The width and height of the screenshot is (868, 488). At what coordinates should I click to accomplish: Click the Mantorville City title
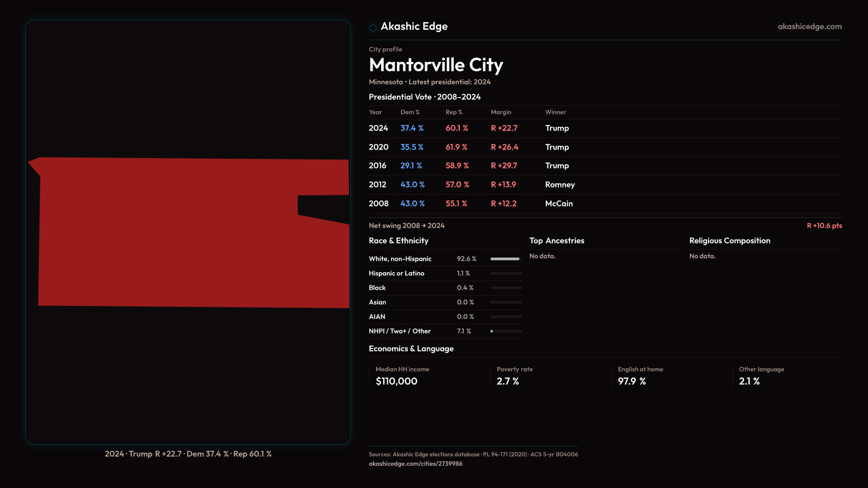click(435, 65)
